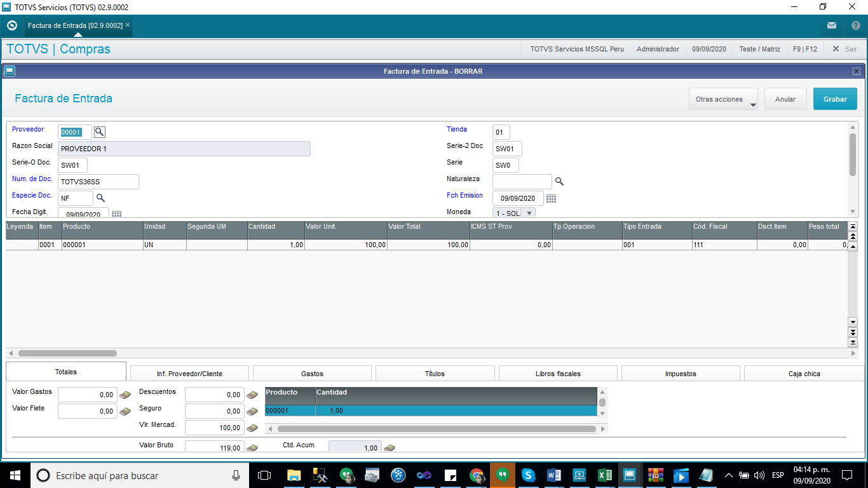Image resolution: width=868 pixels, height=488 pixels.
Task: Switch to the Títulos tab
Action: pos(435,374)
